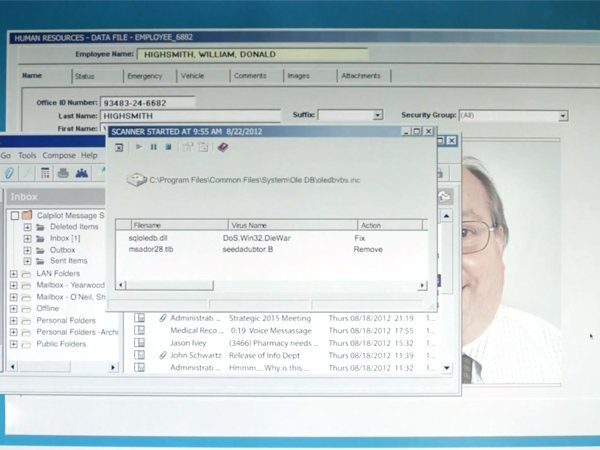Click the folder tree scrollbar right arrow
Screen dimensions: 600x450
click(113, 367)
